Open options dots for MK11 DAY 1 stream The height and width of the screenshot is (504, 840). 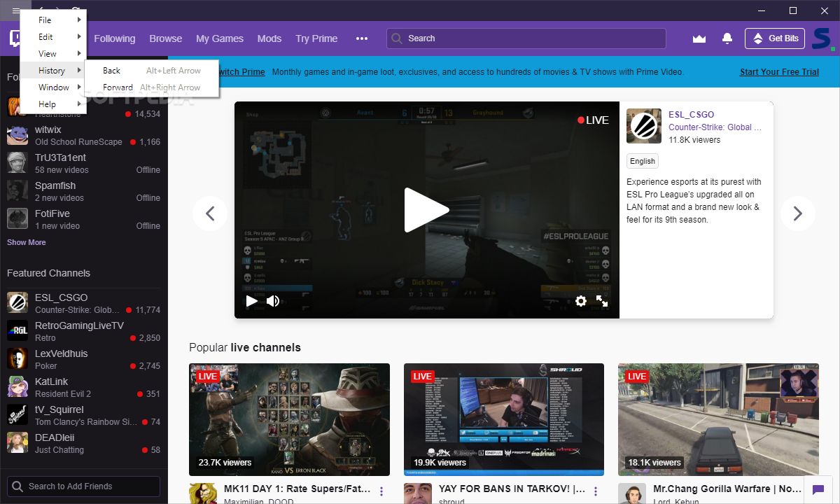pos(381,491)
